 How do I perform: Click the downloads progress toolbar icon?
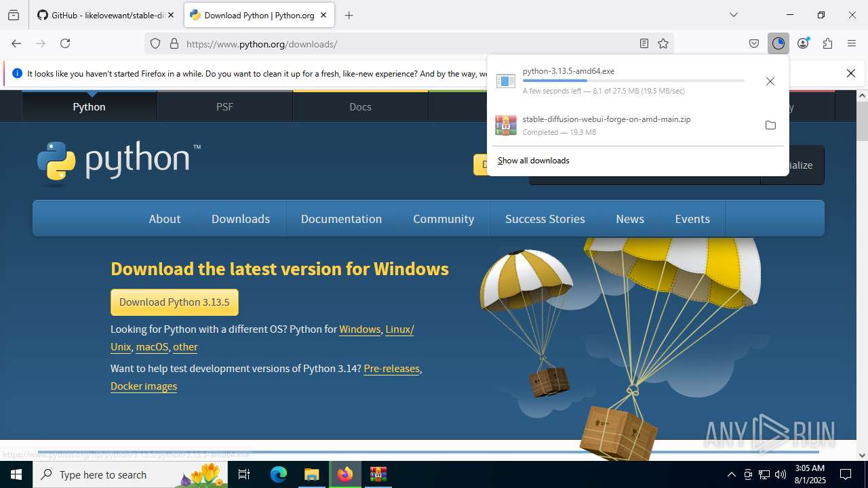pyautogui.click(x=778, y=43)
